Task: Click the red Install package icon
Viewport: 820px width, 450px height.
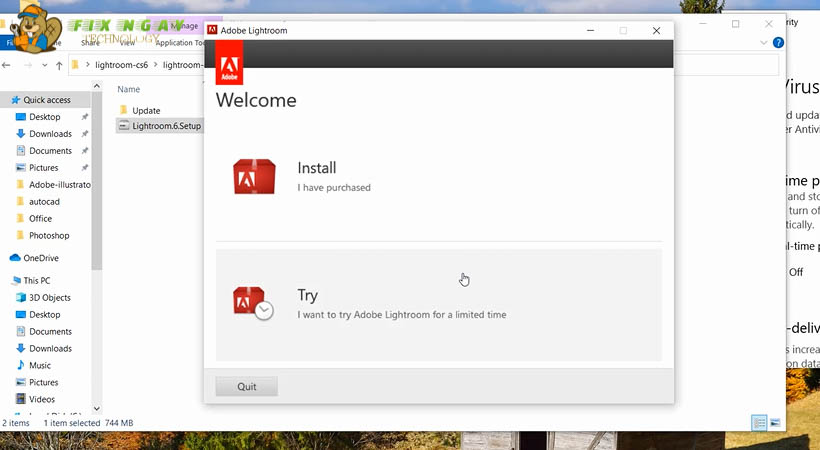Action: [254, 177]
